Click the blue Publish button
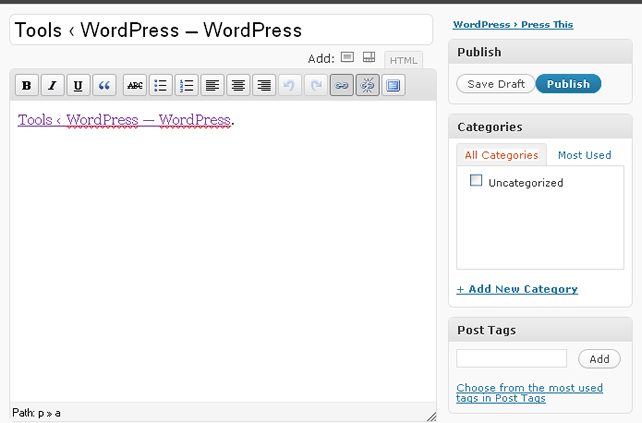Viewport: 642px width, 423px height. pos(568,84)
